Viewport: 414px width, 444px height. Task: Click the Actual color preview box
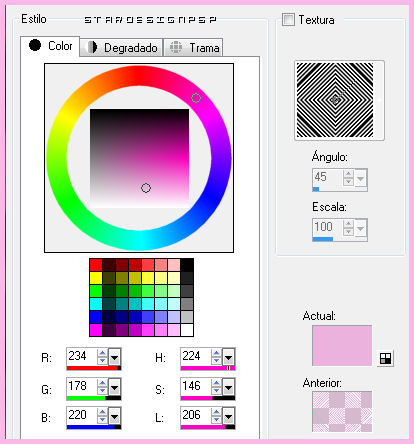click(x=342, y=346)
